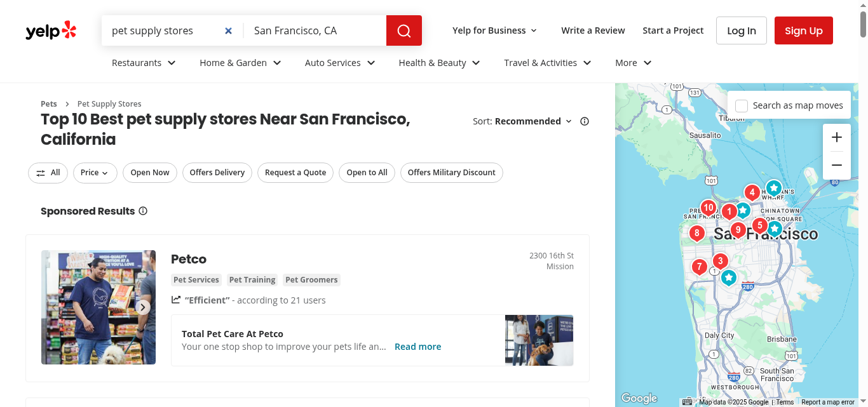Click the red search magnifier button

(x=404, y=30)
